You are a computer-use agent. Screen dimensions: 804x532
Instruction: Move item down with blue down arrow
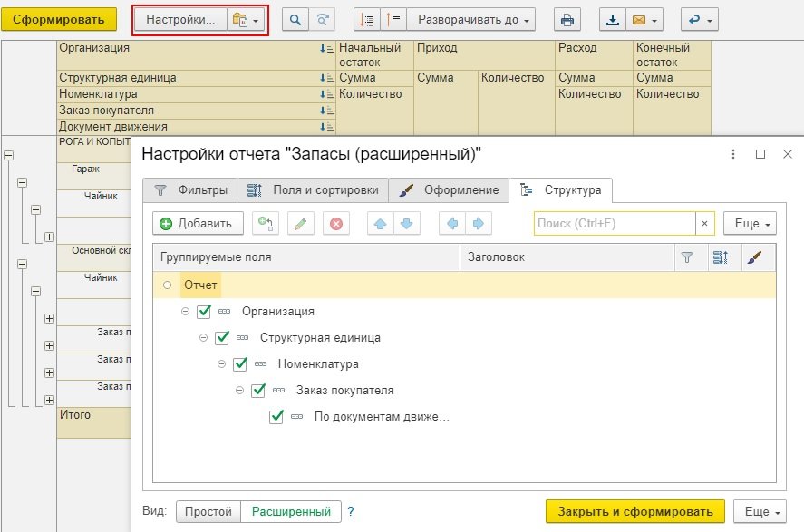click(407, 224)
